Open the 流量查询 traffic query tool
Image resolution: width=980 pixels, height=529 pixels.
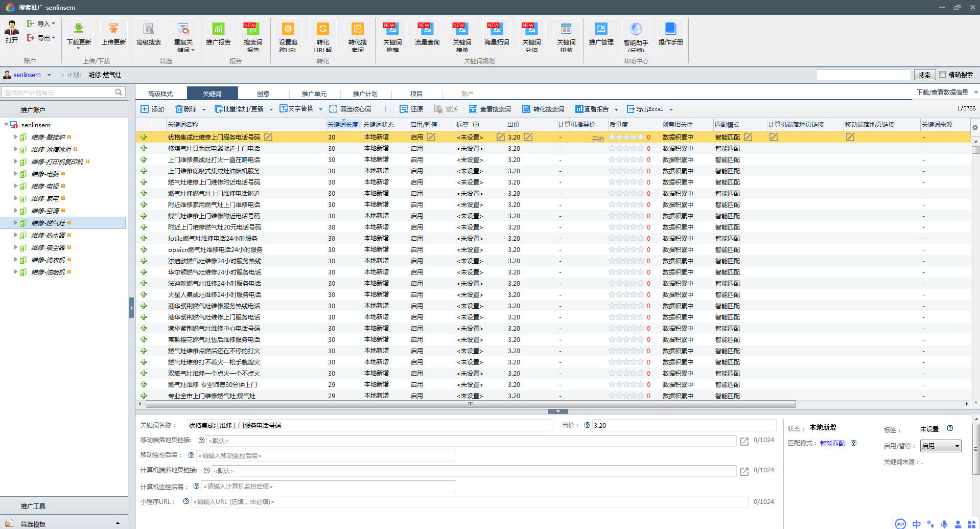tap(427, 30)
